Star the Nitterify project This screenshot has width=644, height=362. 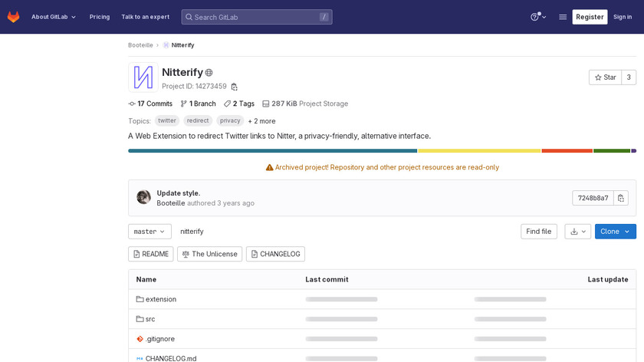605,77
